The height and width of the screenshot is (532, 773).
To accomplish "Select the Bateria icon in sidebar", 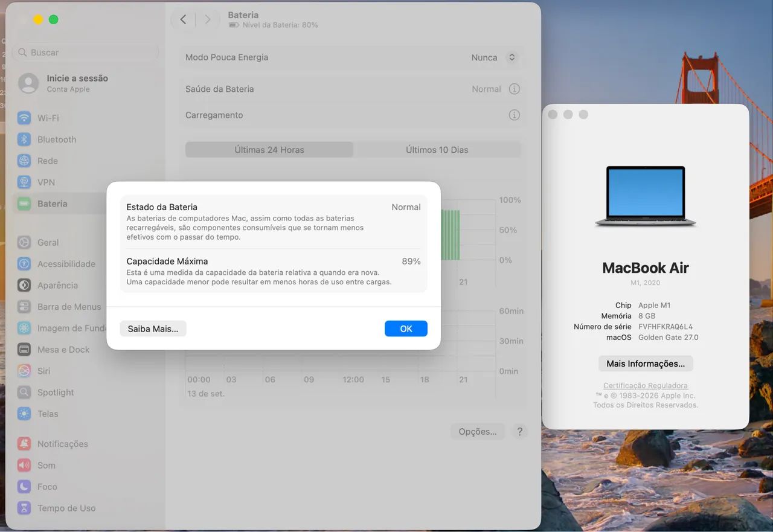I will coord(24,204).
